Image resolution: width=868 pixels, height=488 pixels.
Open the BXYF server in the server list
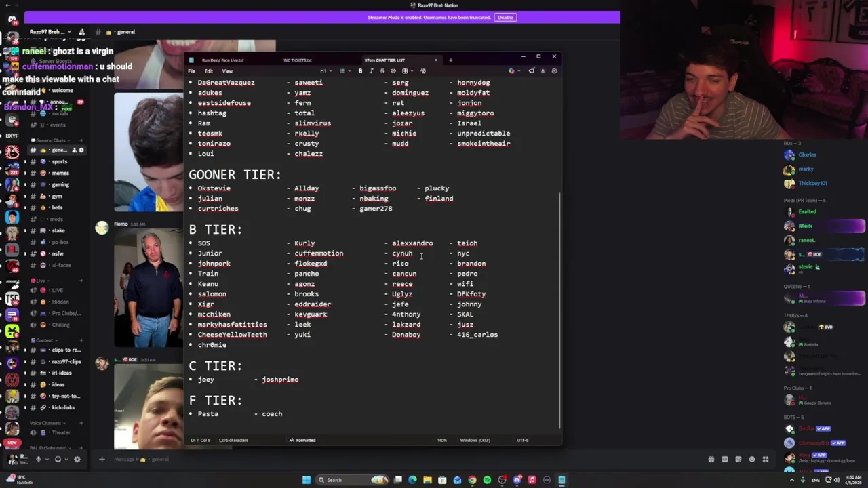(x=12, y=136)
